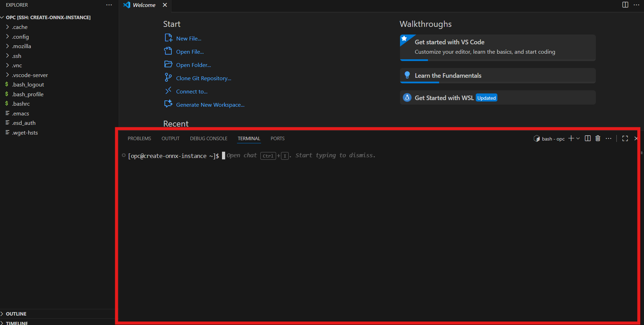This screenshot has height=325, width=644.
Task: Click the Generate New Workspace sparkle icon
Action: (168, 104)
